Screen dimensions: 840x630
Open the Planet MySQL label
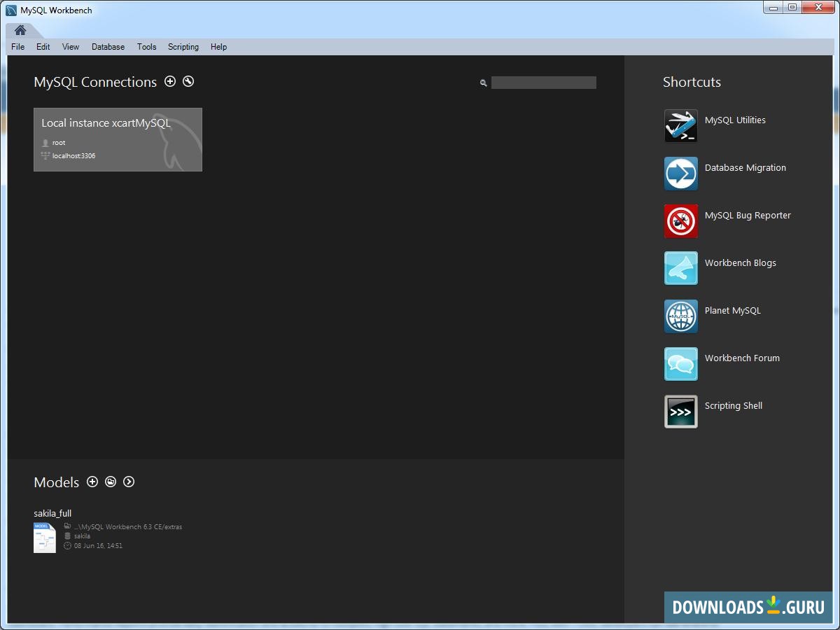pos(733,311)
